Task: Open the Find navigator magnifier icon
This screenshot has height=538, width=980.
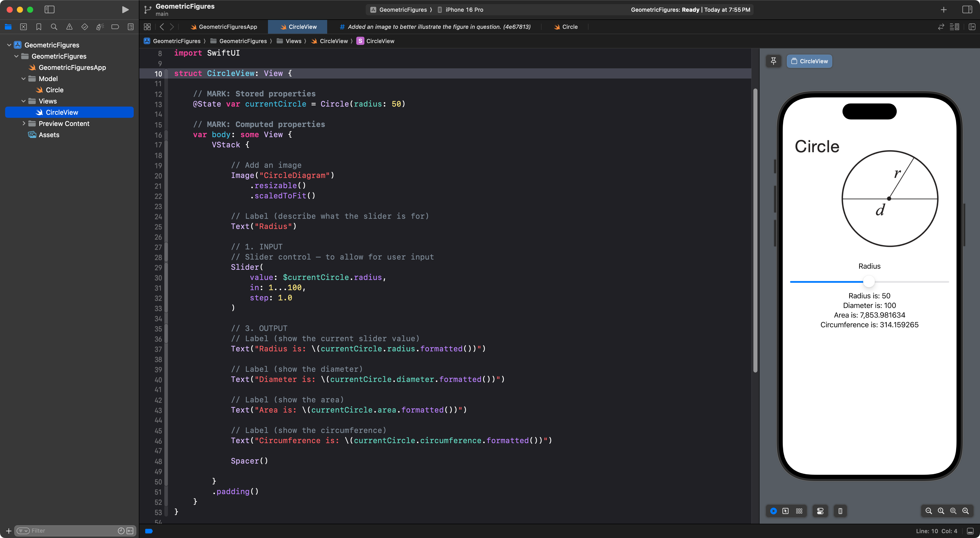Action: click(54, 27)
